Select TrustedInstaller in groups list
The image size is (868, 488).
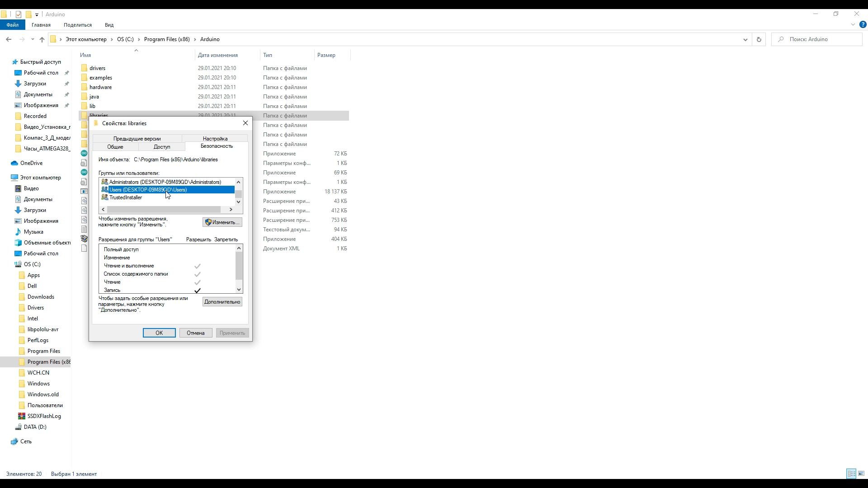(126, 197)
